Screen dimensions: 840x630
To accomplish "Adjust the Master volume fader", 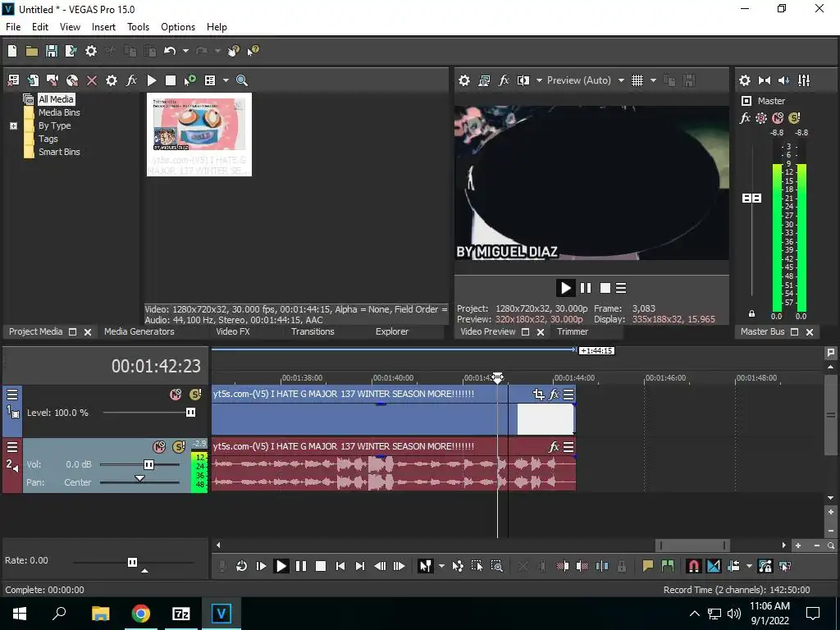I will tap(751, 199).
